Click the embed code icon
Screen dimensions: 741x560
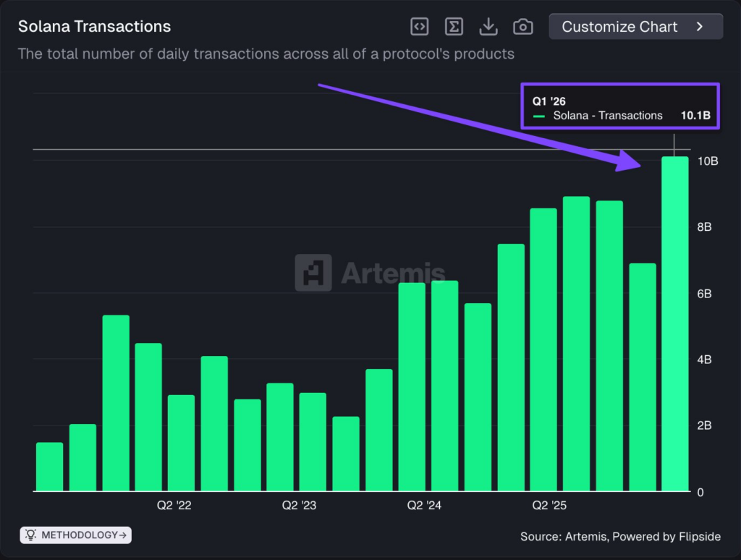(x=419, y=26)
